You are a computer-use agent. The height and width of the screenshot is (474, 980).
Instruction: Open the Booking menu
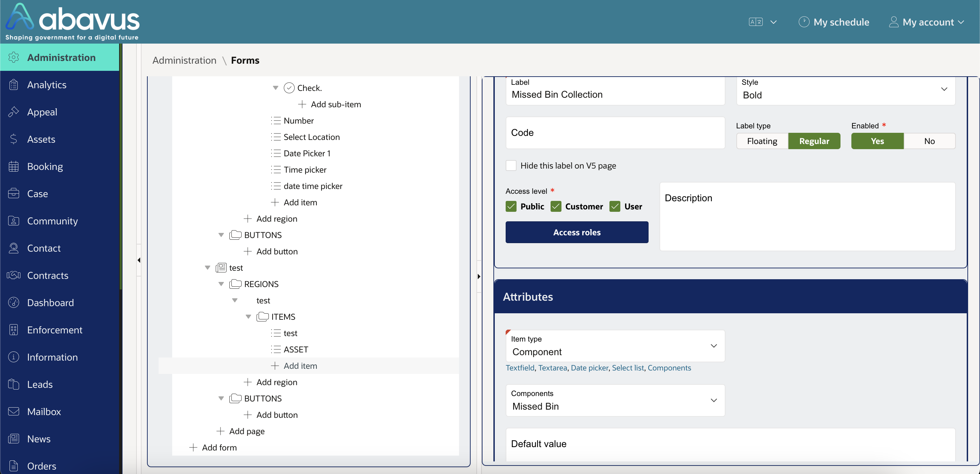pyautogui.click(x=60, y=167)
